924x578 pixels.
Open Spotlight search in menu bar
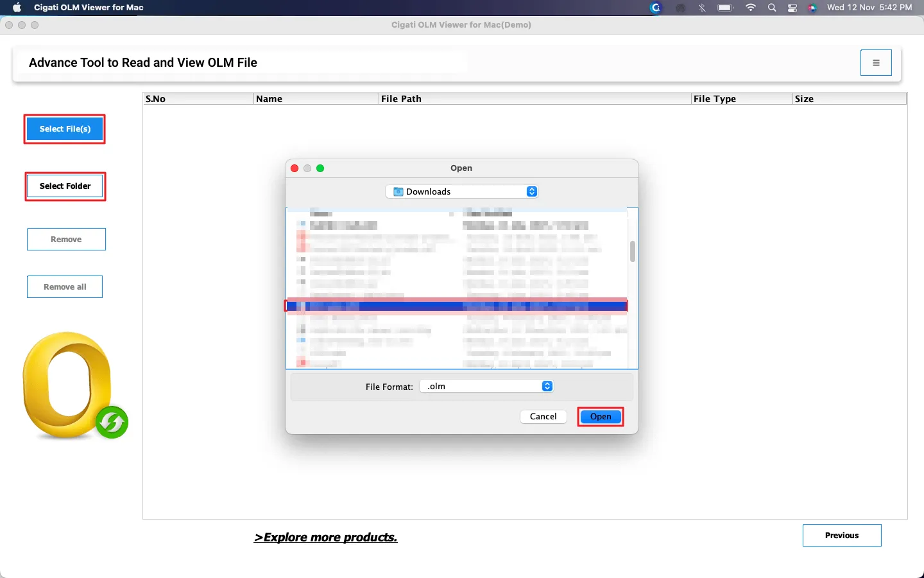(772, 8)
